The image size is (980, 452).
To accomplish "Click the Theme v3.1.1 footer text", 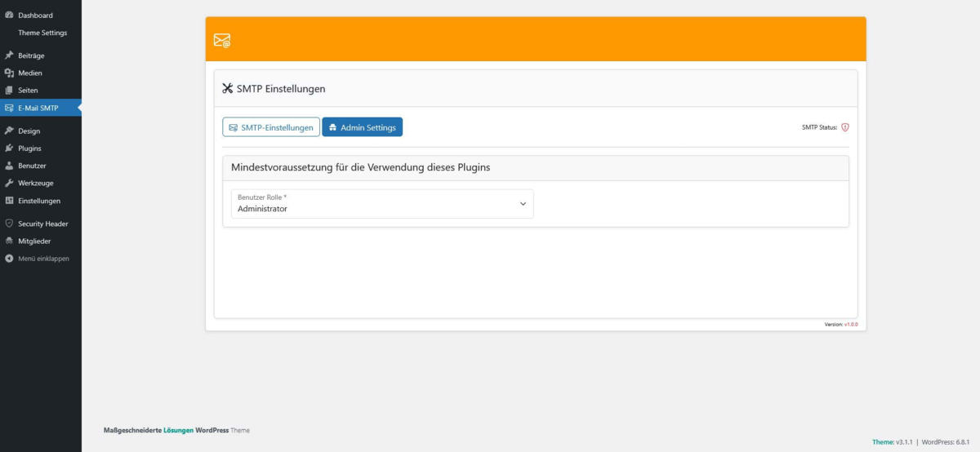I will [x=892, y=442].
